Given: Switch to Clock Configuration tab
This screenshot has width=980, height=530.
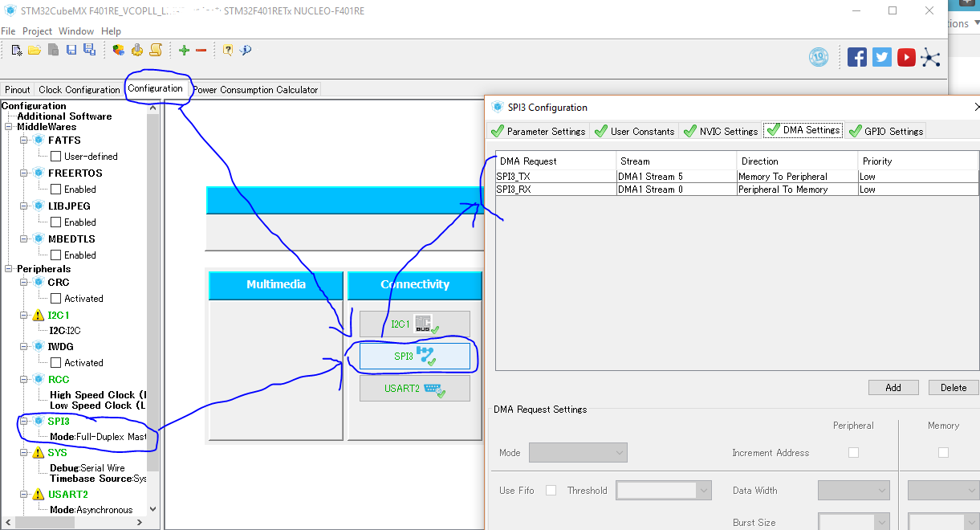Looking at the screenshot, I should click(79, 90).
